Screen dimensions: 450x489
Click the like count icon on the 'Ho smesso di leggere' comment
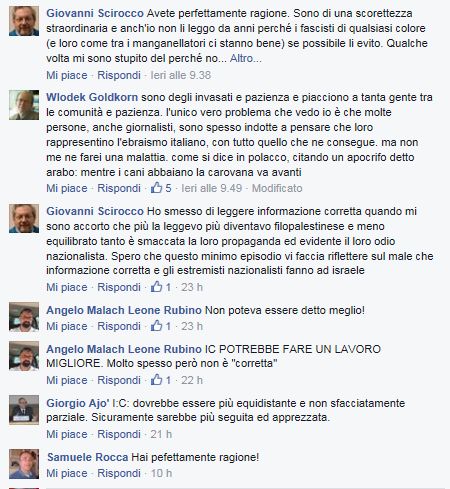pos(156,287)
